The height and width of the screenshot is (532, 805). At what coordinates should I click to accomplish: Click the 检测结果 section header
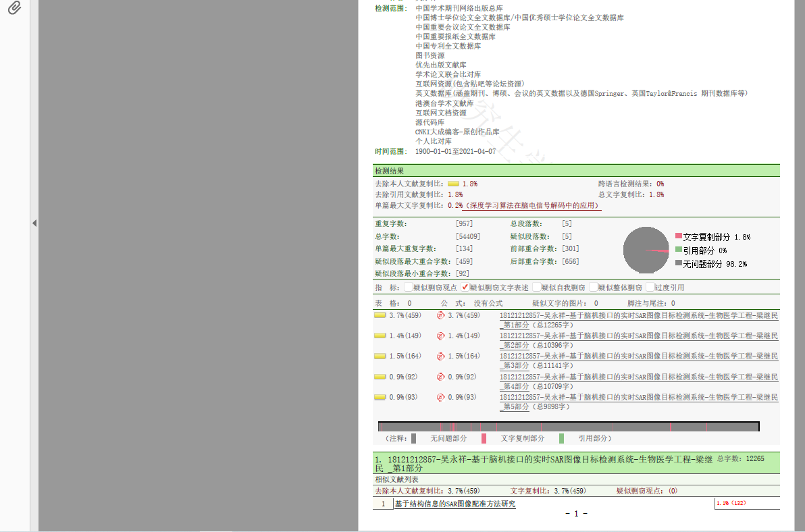(x=576, y=171)
